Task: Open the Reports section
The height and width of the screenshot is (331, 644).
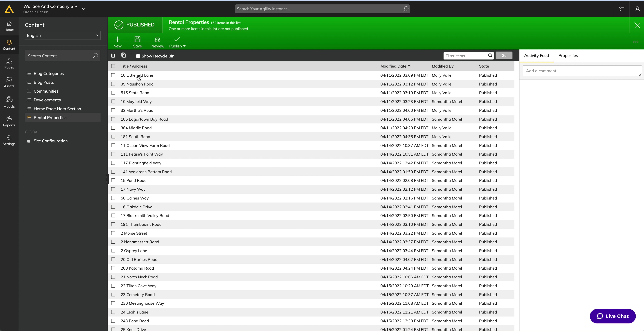Action: (9, 121)
